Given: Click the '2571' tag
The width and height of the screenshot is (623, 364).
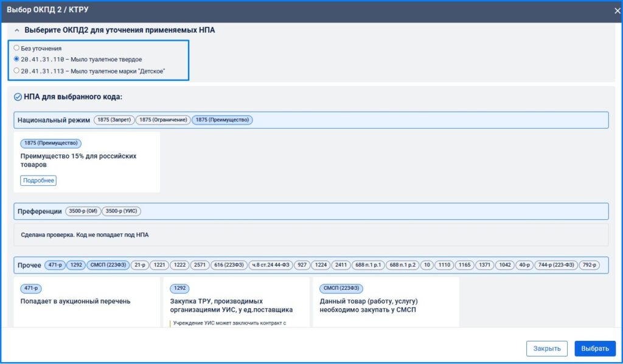Looking at the screenshot, I should 200,265.
